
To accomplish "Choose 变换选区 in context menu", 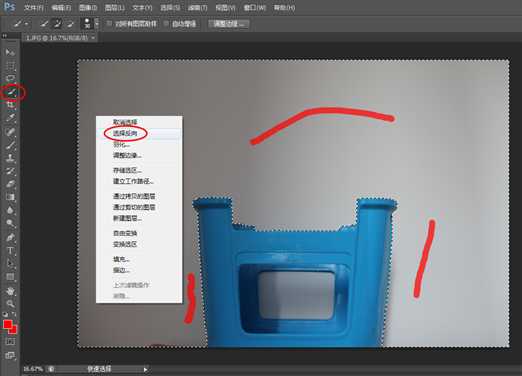I will [139, 244].
